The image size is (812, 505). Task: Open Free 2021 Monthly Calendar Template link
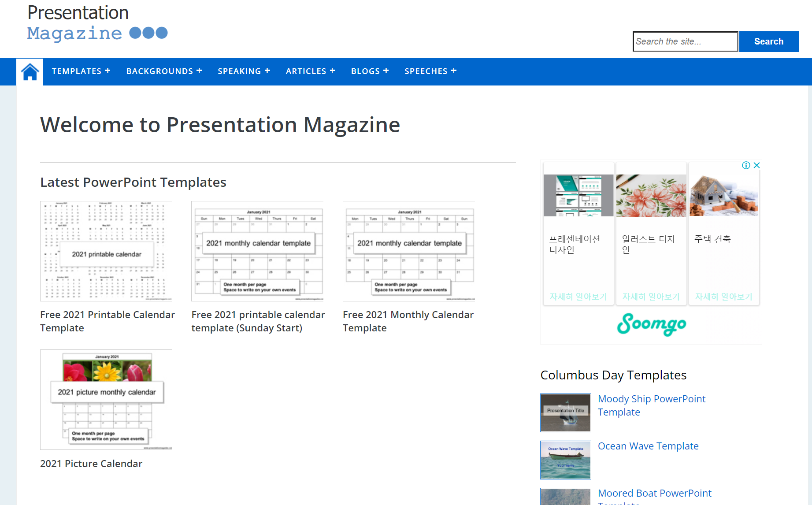(x=408, y=321)
